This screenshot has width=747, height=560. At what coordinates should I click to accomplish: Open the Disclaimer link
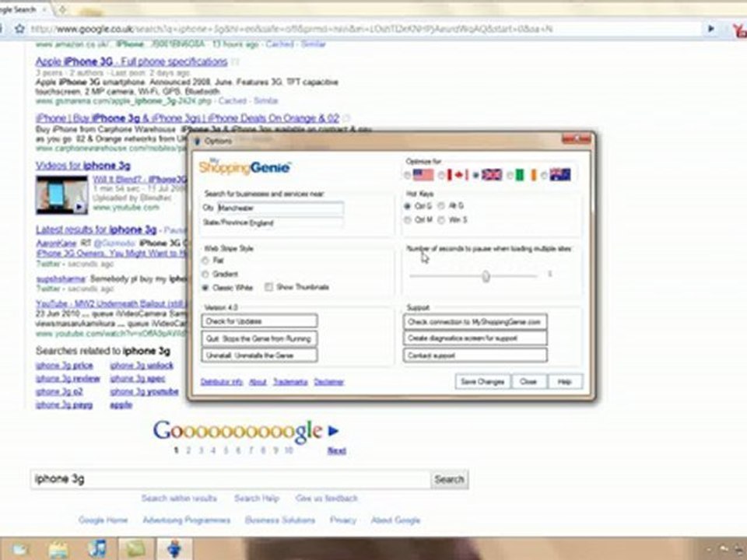pyautogui.click(x=328, y=382)
